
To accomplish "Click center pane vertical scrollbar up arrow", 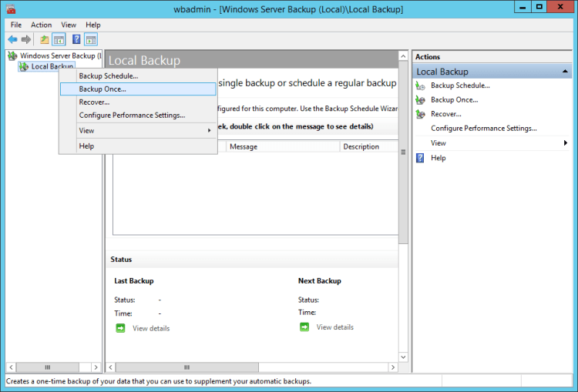I will pos(403,56).
